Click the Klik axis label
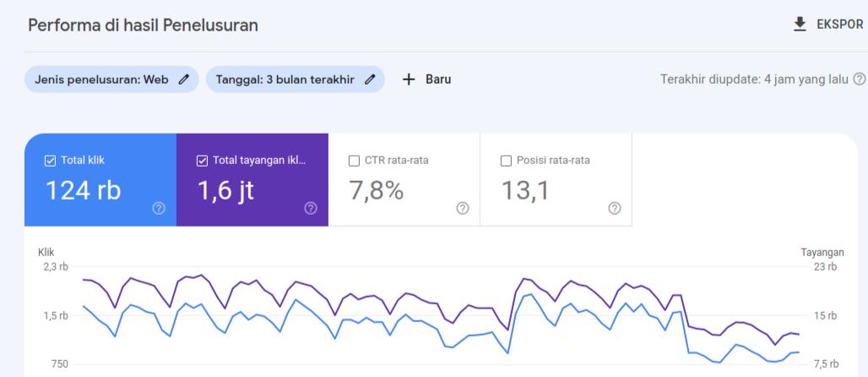868x377 pixels. [x=46, y=252]
